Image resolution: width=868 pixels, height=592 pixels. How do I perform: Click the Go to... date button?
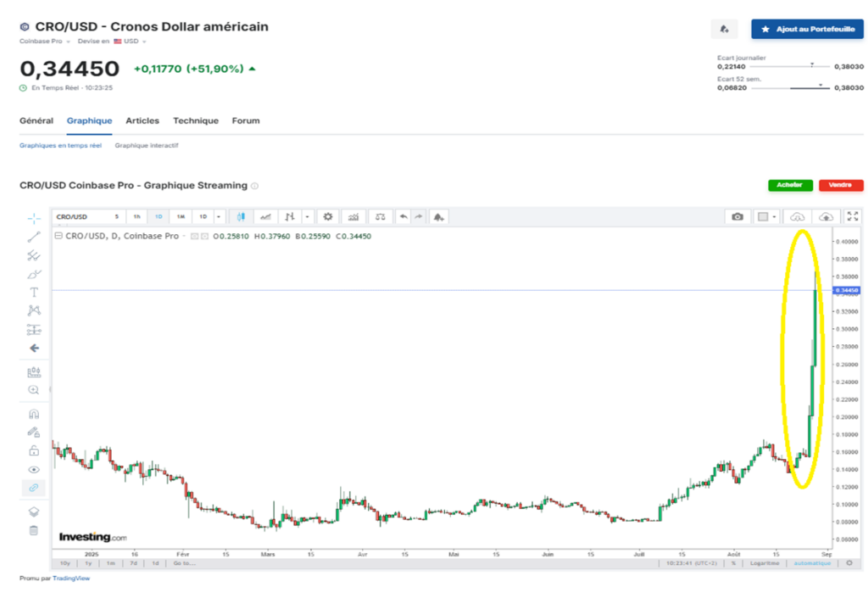click(x=184, y=563)
